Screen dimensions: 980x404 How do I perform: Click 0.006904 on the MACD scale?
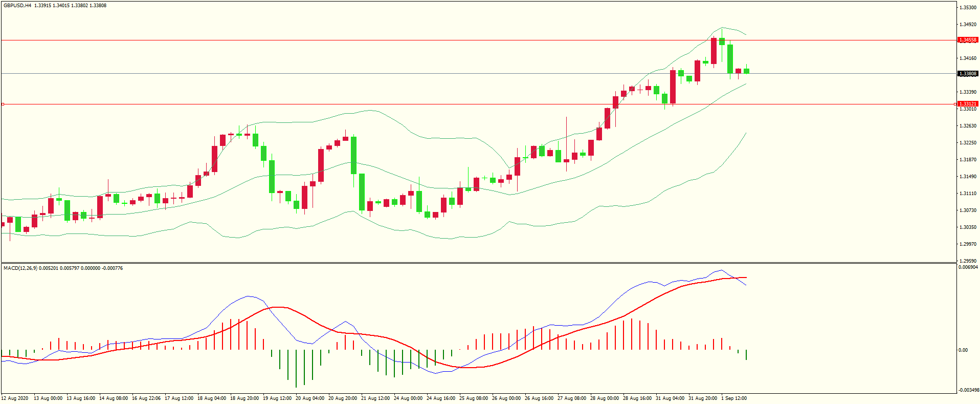tap(968, 267)
